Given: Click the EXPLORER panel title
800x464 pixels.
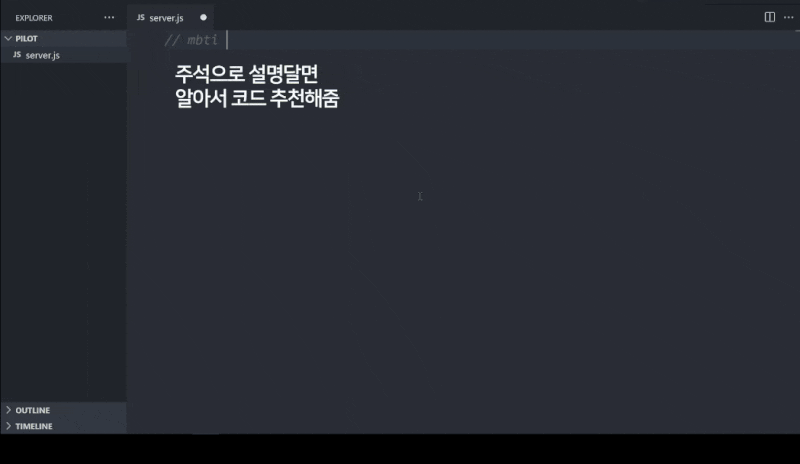Looking at the screenshot, I should pyautogui.click(x=34, y=18).
